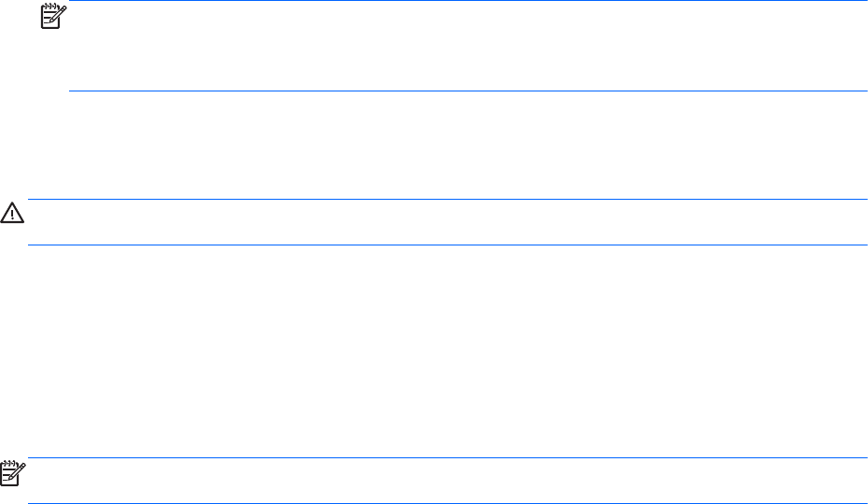The width and height of the screenshot is (868, 504).
Task: Click the blue rule below the caution triangle
Action: coord(448,245)
